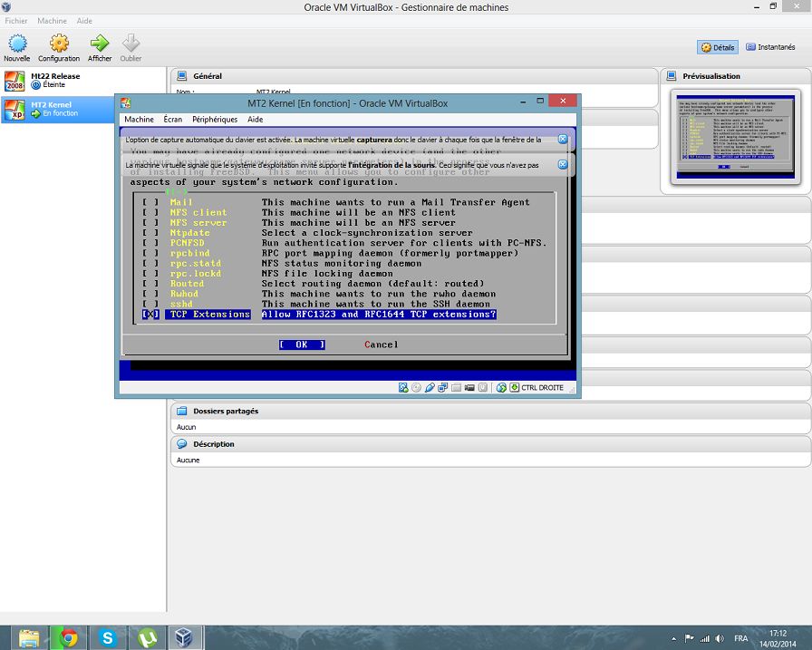Image resolution: width=812 pixels, height=650 pixels.
Task: Open the Périphériques menu
Action: pyautogui.click(x=215, y=119)
